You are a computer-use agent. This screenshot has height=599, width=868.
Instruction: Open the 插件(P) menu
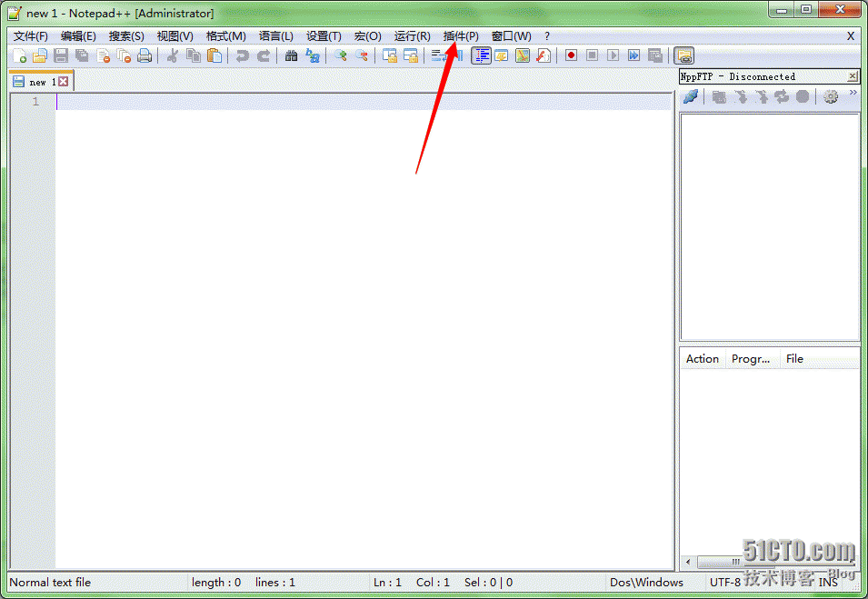pos(461,36)
